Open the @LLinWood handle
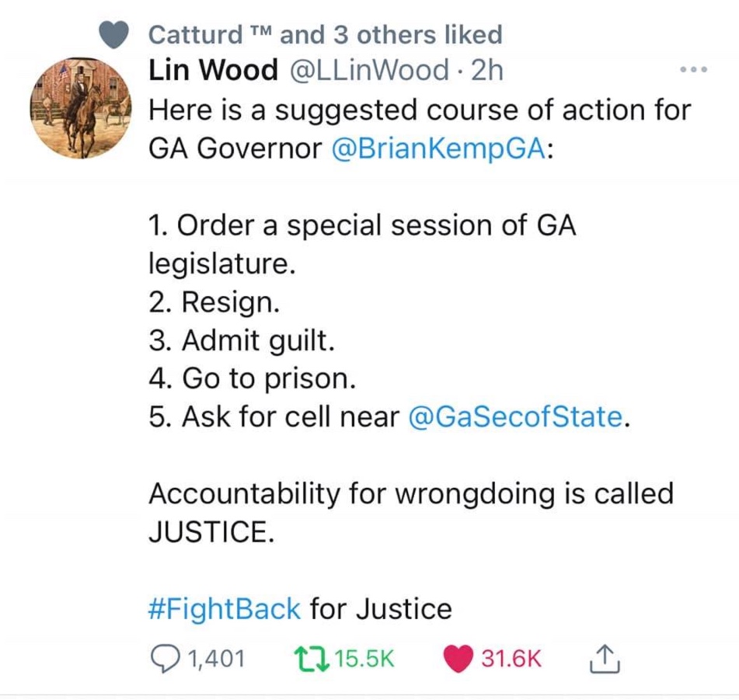The height and width of the screenshot is (700, 739). 369,71
